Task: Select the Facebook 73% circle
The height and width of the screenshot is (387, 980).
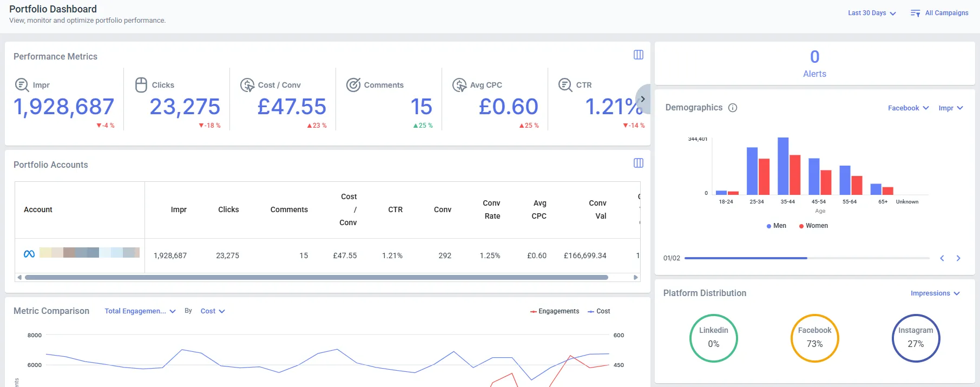Action: pyautogui.click(x=814, y=338)
